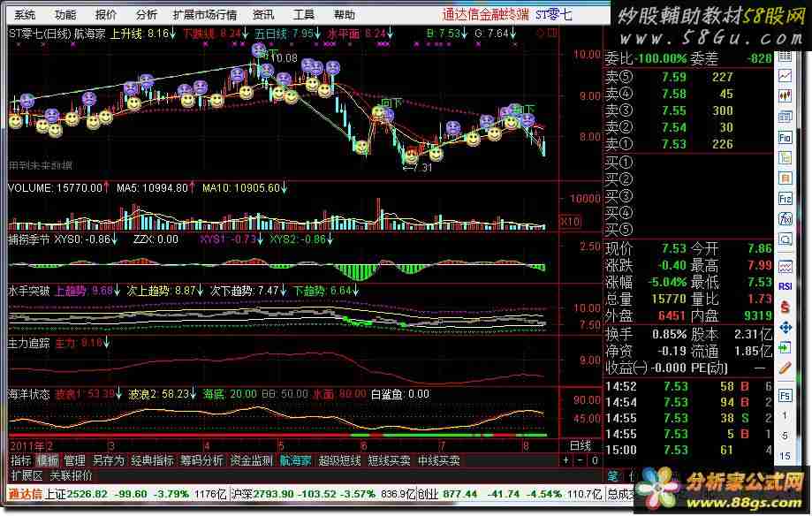Switch to the 超级短线 template tab

tap(339, 460)
